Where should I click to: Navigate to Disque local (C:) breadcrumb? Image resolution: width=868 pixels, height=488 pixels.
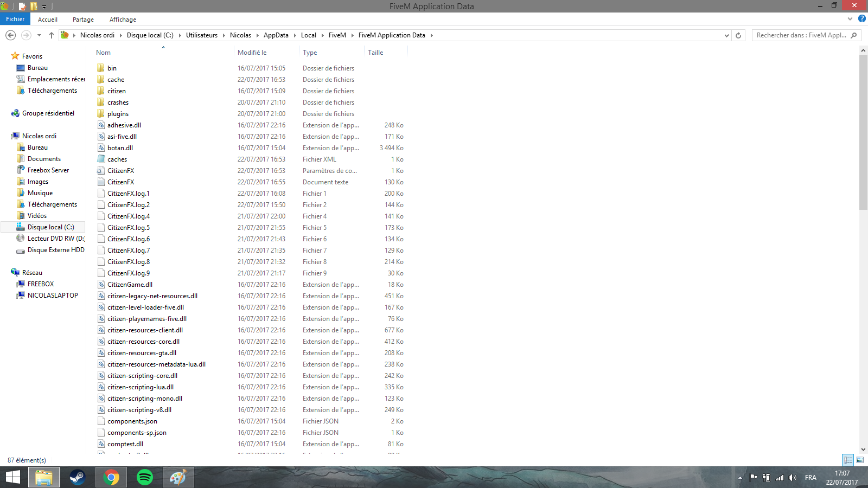(150, 35)
